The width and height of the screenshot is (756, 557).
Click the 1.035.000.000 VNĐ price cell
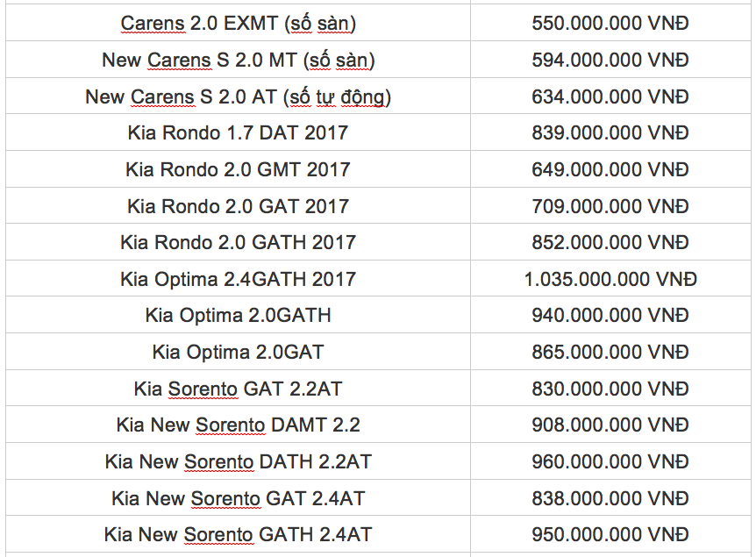[610, 280]
